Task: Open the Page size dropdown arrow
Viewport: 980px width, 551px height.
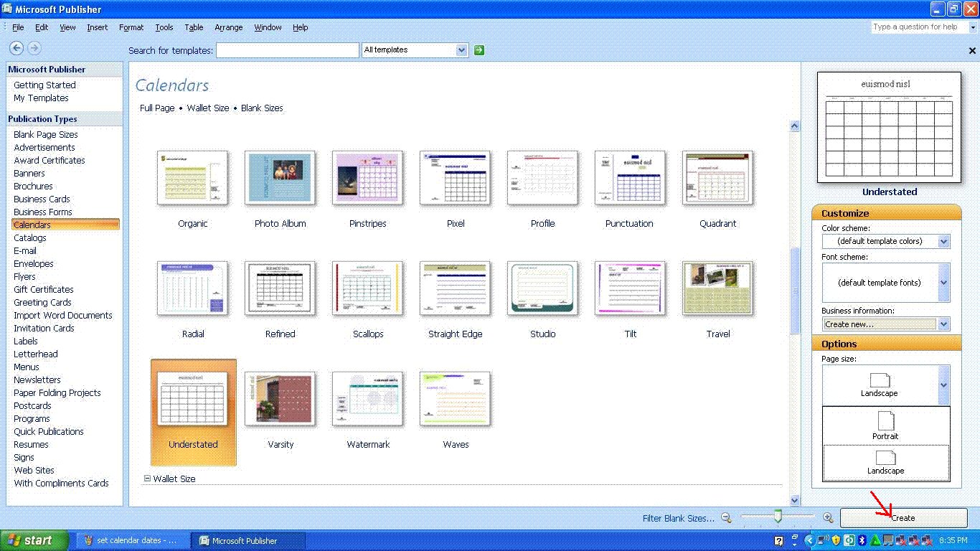Action: (943, 385)
